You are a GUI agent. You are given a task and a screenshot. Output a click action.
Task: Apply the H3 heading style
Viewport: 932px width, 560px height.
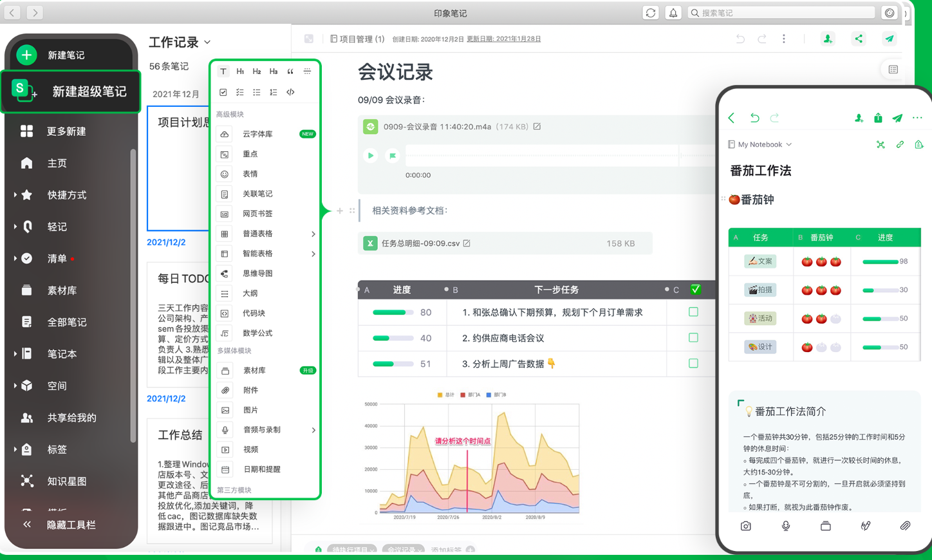coord(274,71)
